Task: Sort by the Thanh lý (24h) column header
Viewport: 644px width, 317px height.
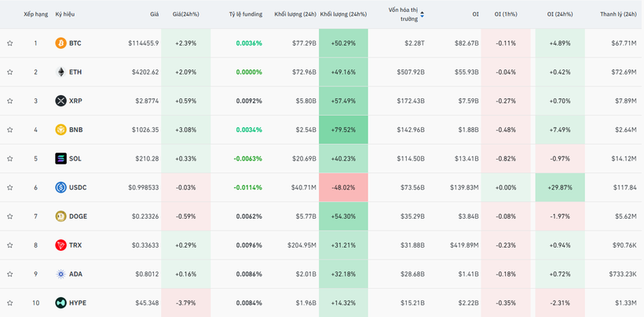Action: tap(617, 14)
